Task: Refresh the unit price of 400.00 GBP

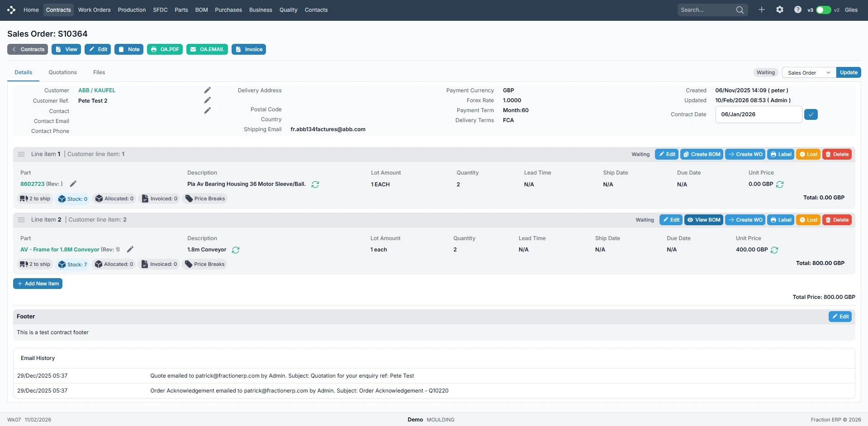Action: pyautogui.click(x=774, y=250)
